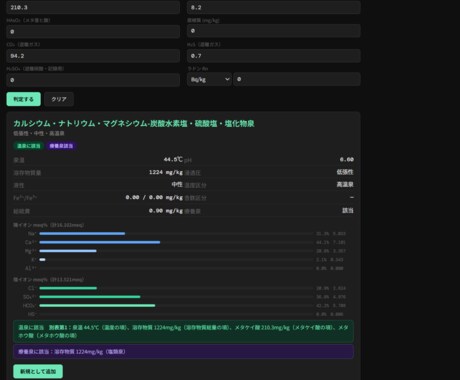This screenshot has width=460, height=380.
Task: Click the iron value 0.00 / 0.00 mg/kg
Action: (x=154, y=197)
